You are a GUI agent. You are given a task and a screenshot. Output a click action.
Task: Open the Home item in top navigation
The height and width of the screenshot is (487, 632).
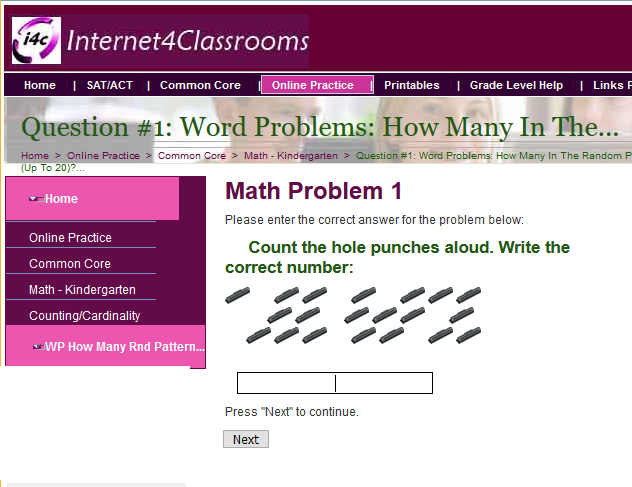click(x=40, y=85)
